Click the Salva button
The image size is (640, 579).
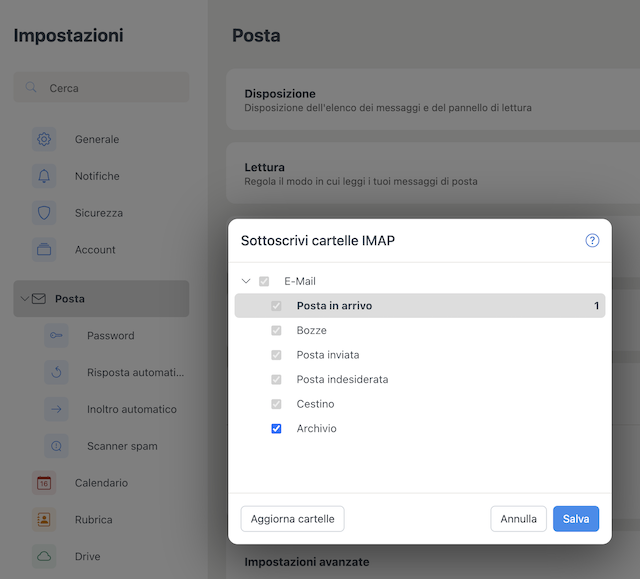(576, 519)
